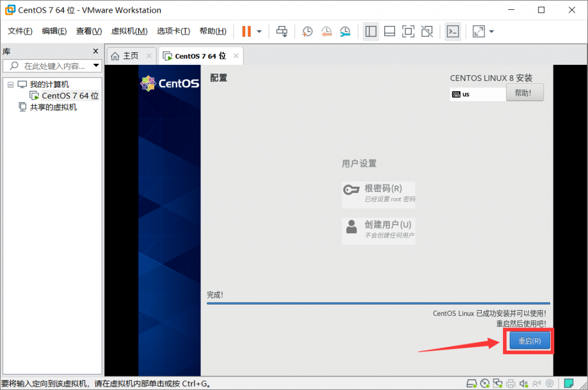
Task: Click the camera device status icon
Action: (550, 383)
